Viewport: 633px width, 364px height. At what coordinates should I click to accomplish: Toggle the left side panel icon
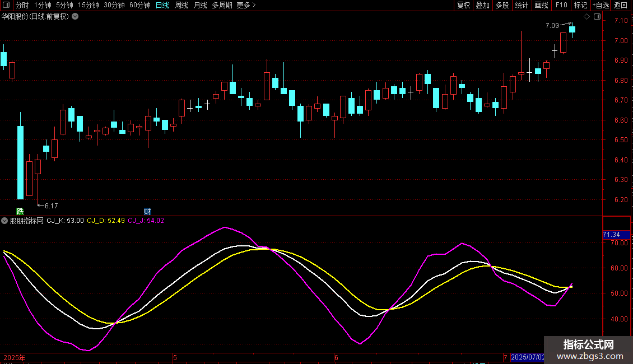(x=6, y=5)
